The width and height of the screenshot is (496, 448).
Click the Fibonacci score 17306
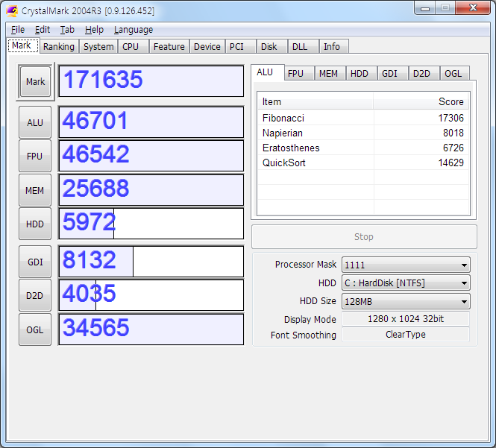[451, 118]
